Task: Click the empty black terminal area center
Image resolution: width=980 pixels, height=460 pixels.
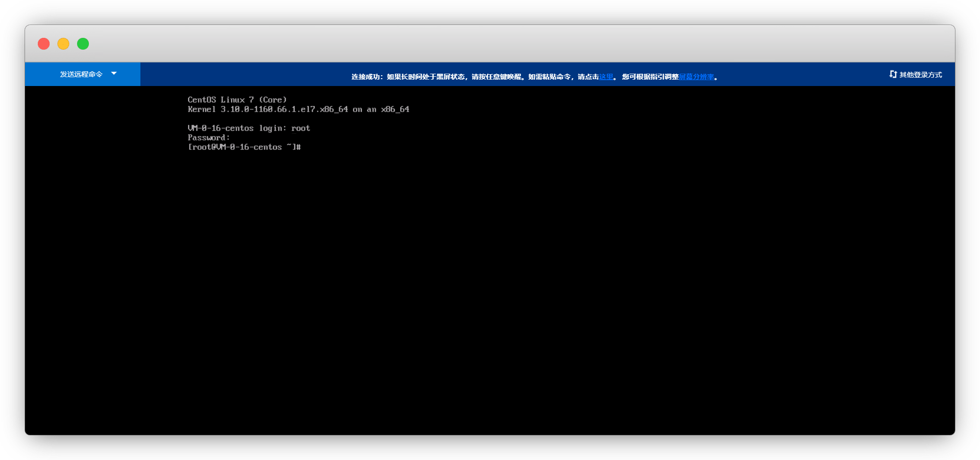Action: (x=490, y=285)
